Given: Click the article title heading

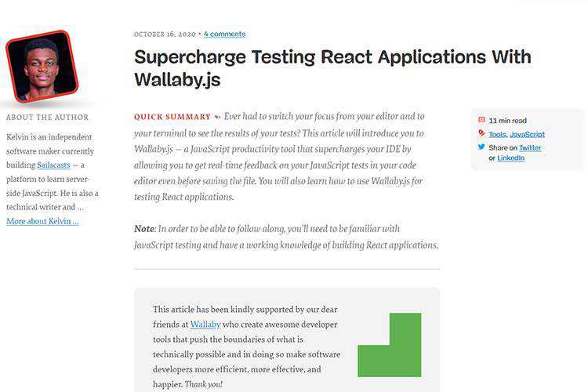Looking at the screenshot, I should [x=332, y=68].
